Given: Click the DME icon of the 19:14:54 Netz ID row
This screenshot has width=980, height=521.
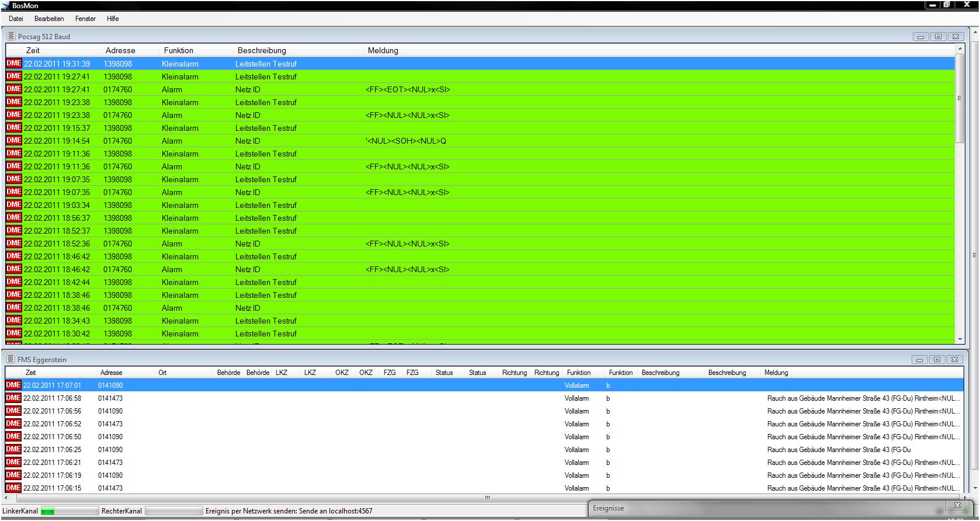Looking at the screenshot, I should 13,141.
